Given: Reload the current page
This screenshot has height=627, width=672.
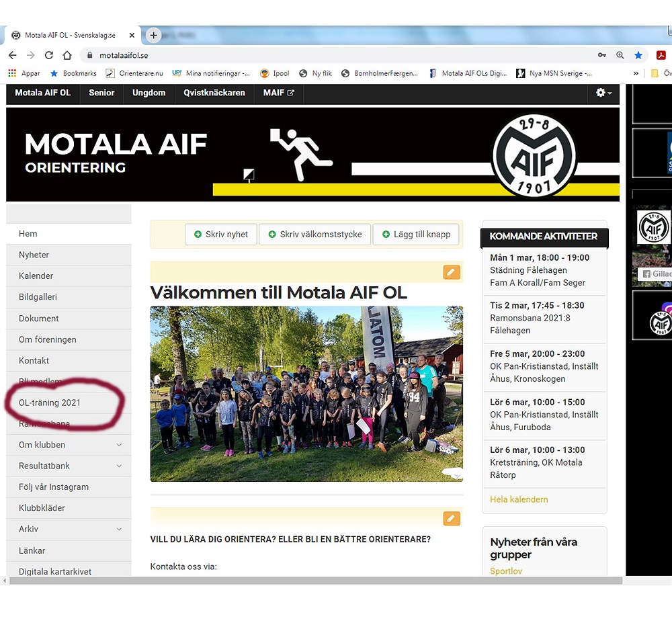Looking at the screenshot, I should [49, 55].
